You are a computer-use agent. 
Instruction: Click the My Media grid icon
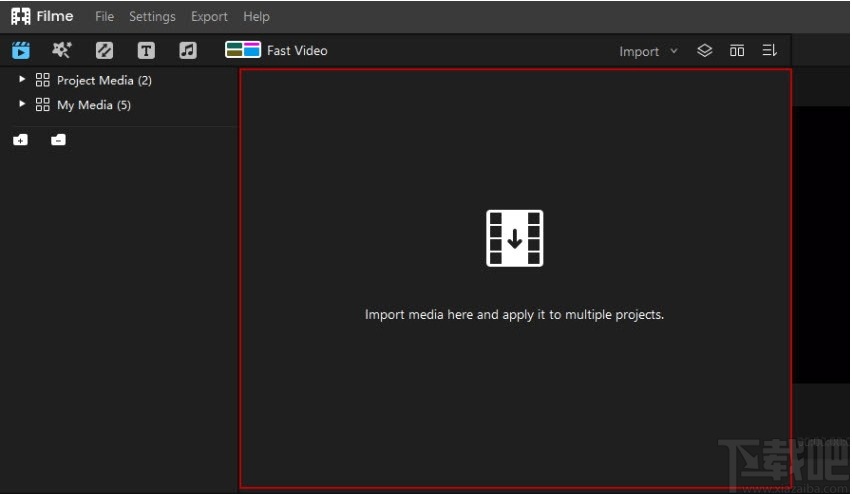point(42,104)
